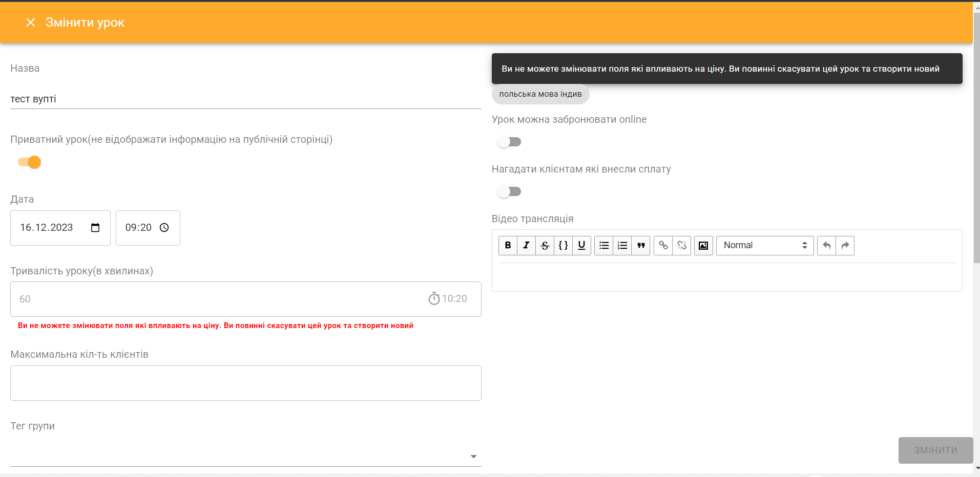
Task: Click the maximum clients input field
Action: [245, 383]
